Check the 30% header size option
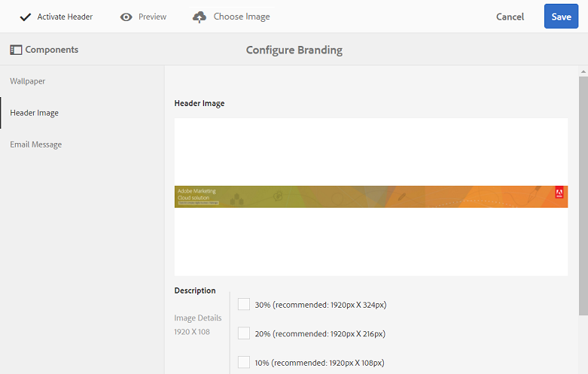 (244, 304)
